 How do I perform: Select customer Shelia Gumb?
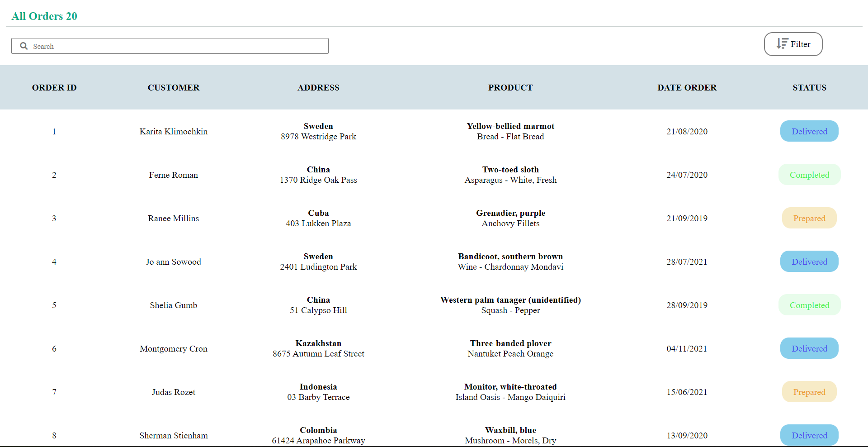point(174,305)
